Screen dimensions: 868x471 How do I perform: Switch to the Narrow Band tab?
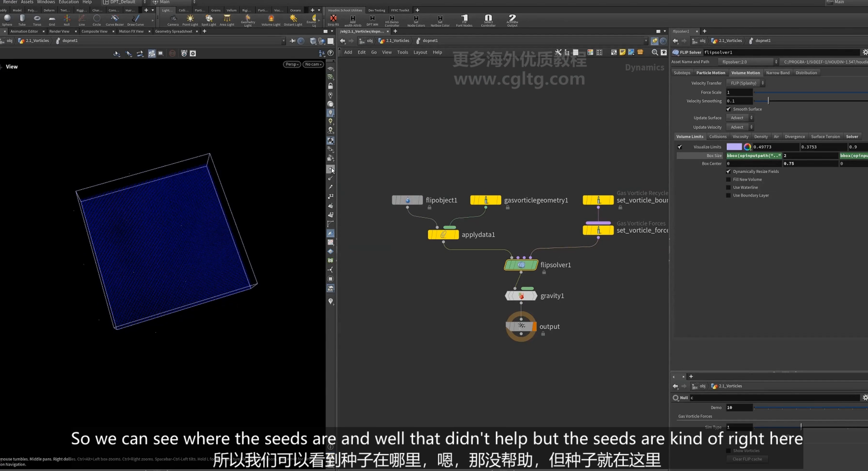(778, 73)
